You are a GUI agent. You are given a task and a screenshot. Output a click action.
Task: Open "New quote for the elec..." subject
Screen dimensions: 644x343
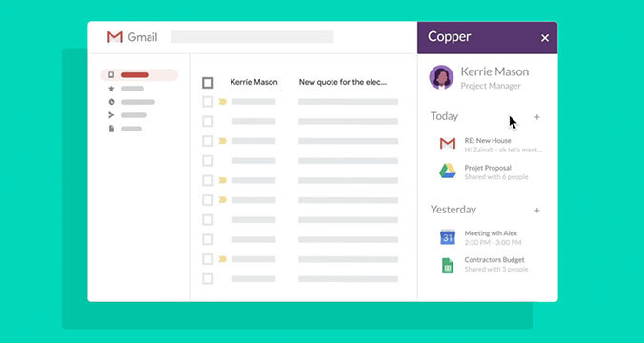click(x=343, y=82)
